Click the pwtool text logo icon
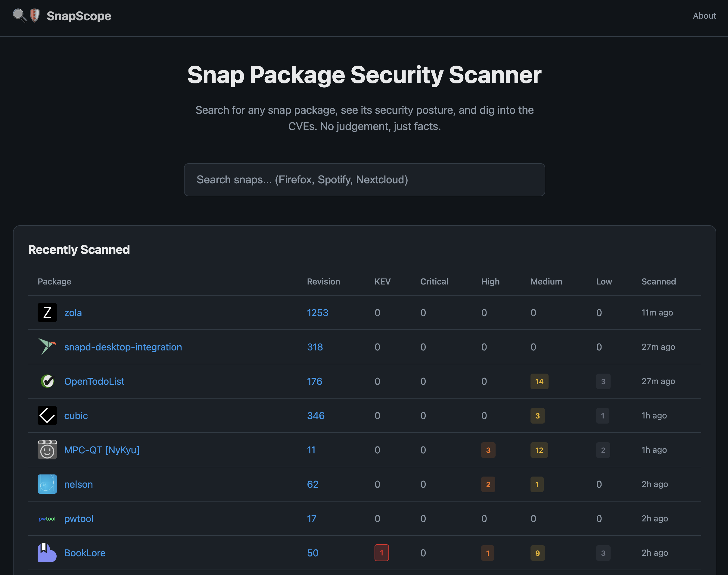Screen dimensions: 728x575 (x=47, y=518)
